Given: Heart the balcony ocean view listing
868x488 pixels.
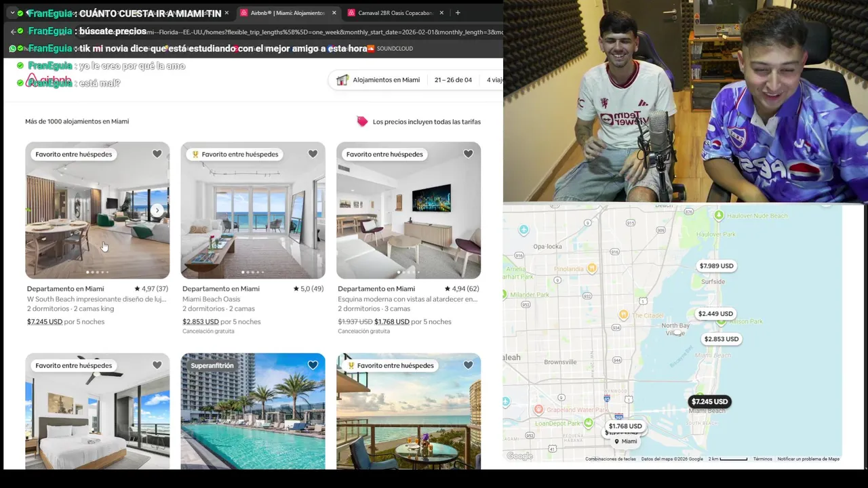Looking at the screenshot, I should (x=468, y=365).
